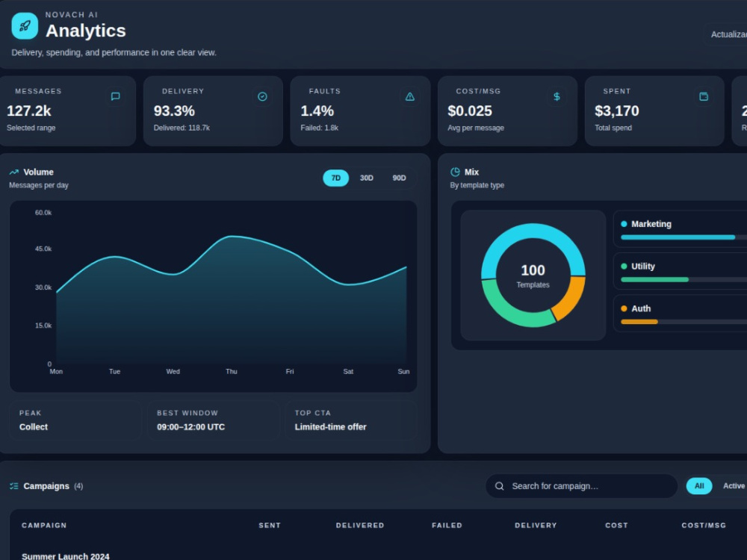Click the templates donut chart center
Viewport: 747px width, 560px height.
[x=533, y=276]
